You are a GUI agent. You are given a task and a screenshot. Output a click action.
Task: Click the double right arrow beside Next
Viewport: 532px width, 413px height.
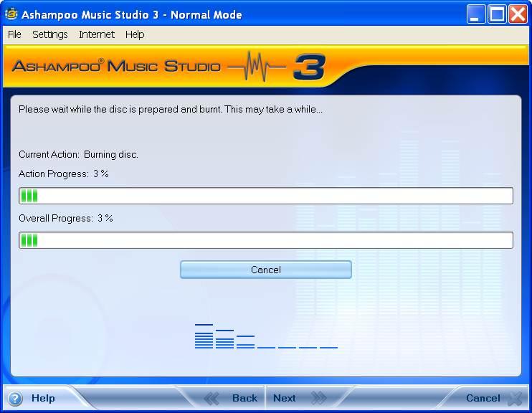(x=319, y=399)
